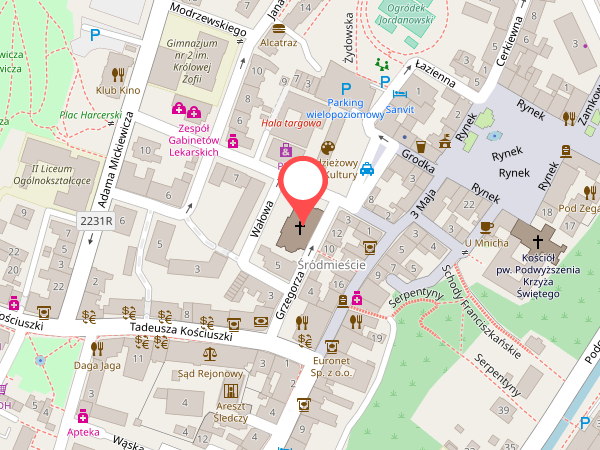Screen dimensions: 600x450
Task: Select the art palette culture center icon
Action: click(328, 148)
